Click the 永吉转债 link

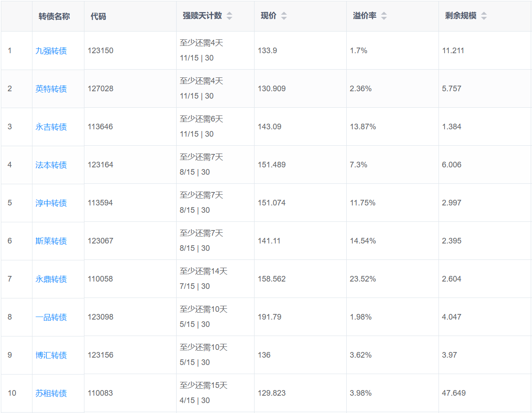pyautogui.click(x=51, y=127)
